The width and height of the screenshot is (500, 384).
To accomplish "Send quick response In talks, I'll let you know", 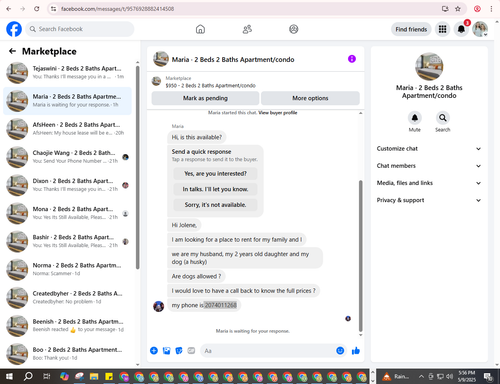I will (x=215, y=189).
